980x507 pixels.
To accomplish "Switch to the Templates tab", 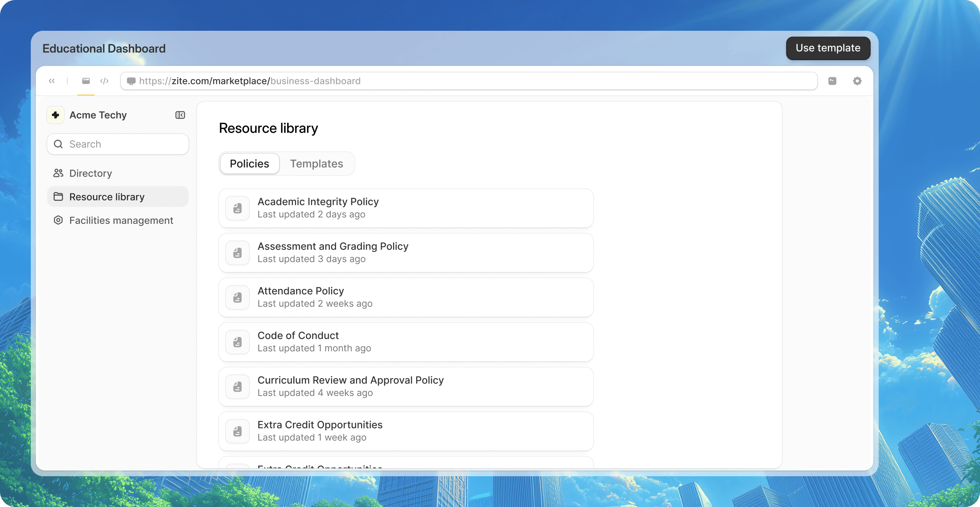I will click(316, 163).
